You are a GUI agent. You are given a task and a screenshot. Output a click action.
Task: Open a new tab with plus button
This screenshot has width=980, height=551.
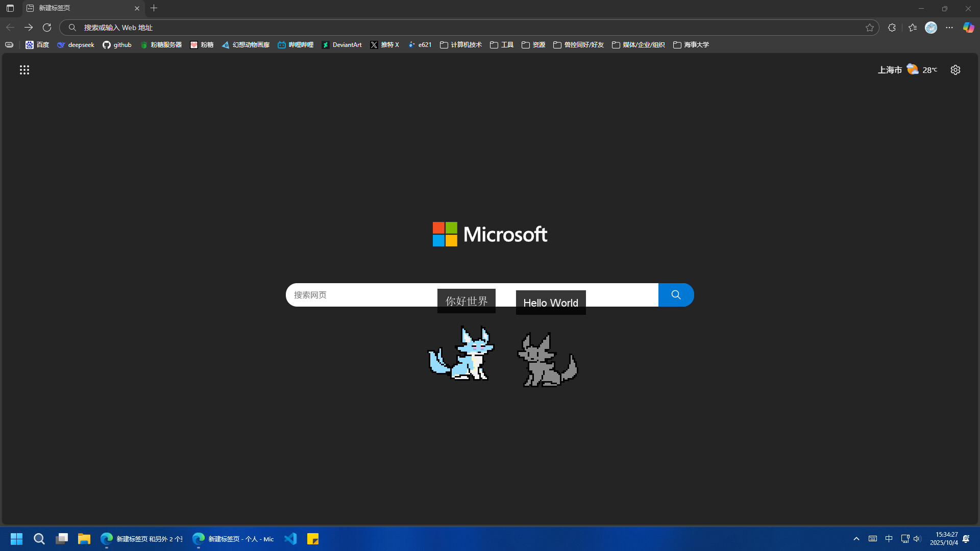click(x=154, y=8)
